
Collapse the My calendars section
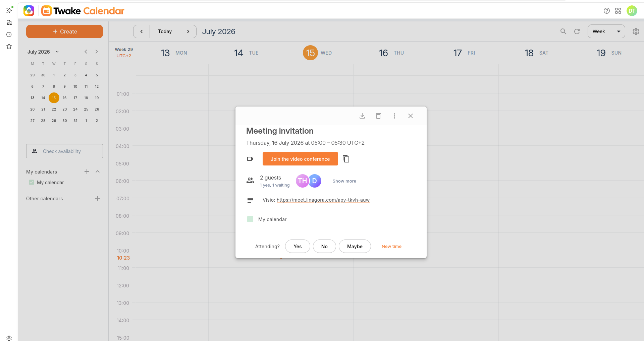point(98,172)
